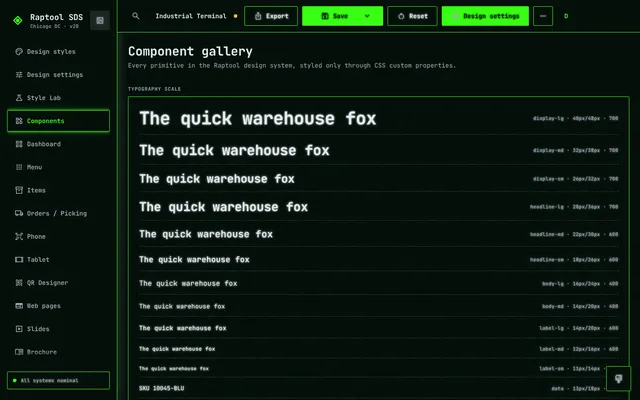Open the chat bubble icon bottom right
Image resolution: width=640 pixels, height=400 pixels.
click(618, 379)
